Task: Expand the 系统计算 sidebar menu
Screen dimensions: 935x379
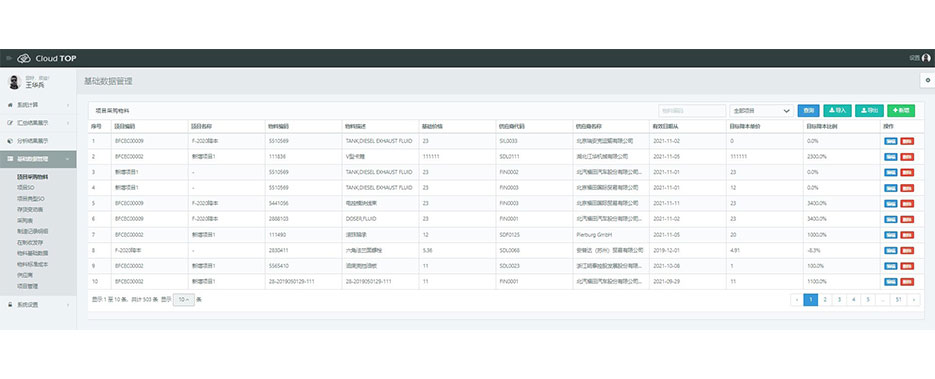Action: coord(38,105)
